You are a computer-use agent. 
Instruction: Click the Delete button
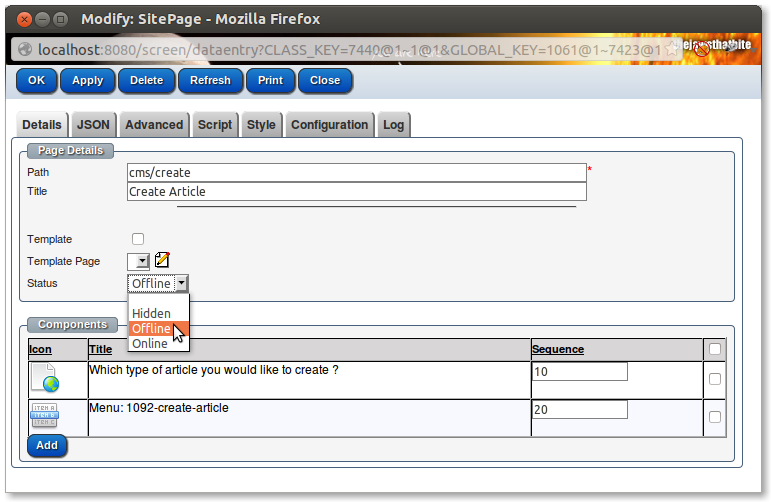pos(146,80)
